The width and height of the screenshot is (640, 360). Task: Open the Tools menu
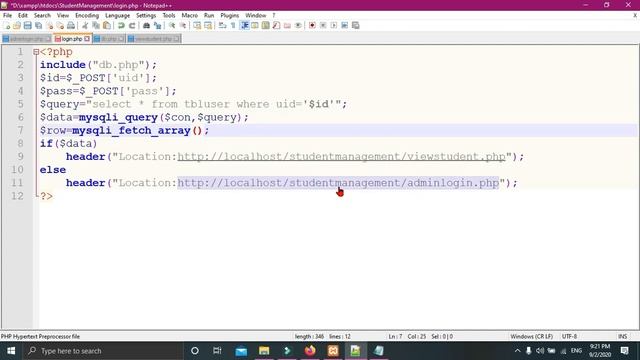point(169,16)
